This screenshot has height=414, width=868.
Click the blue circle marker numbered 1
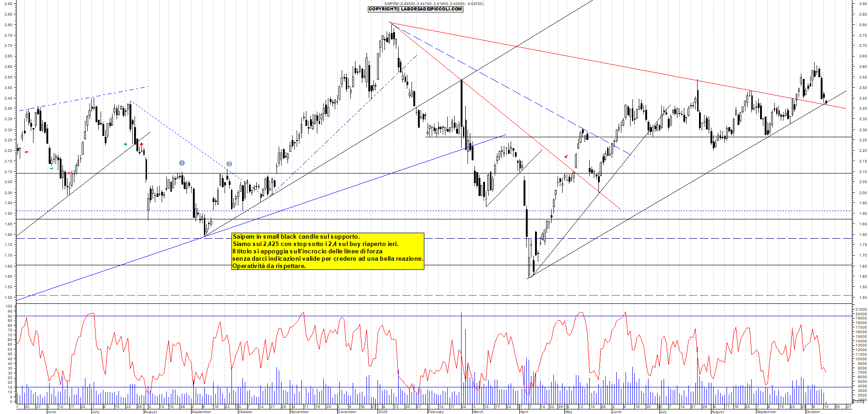click(x=182, y=163)
